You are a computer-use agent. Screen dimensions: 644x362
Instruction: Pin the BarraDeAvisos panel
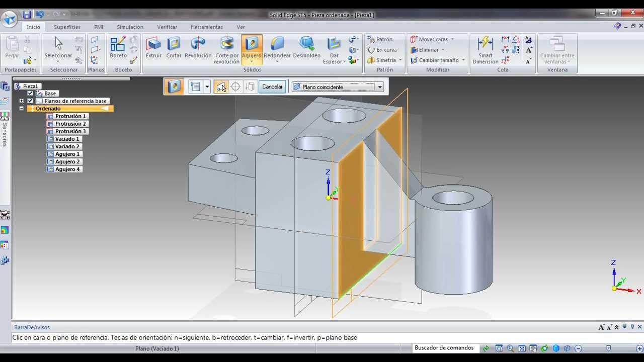click(632, 327)
